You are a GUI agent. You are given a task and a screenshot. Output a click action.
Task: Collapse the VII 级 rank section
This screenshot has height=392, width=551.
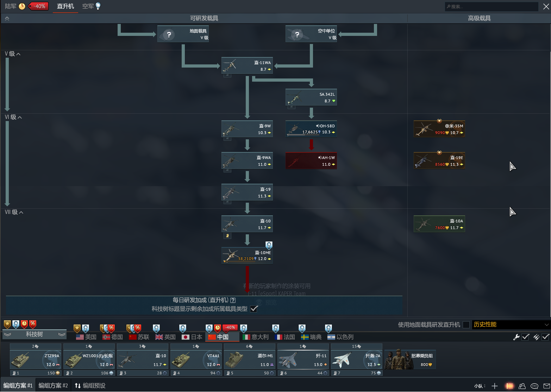point(14,212)
